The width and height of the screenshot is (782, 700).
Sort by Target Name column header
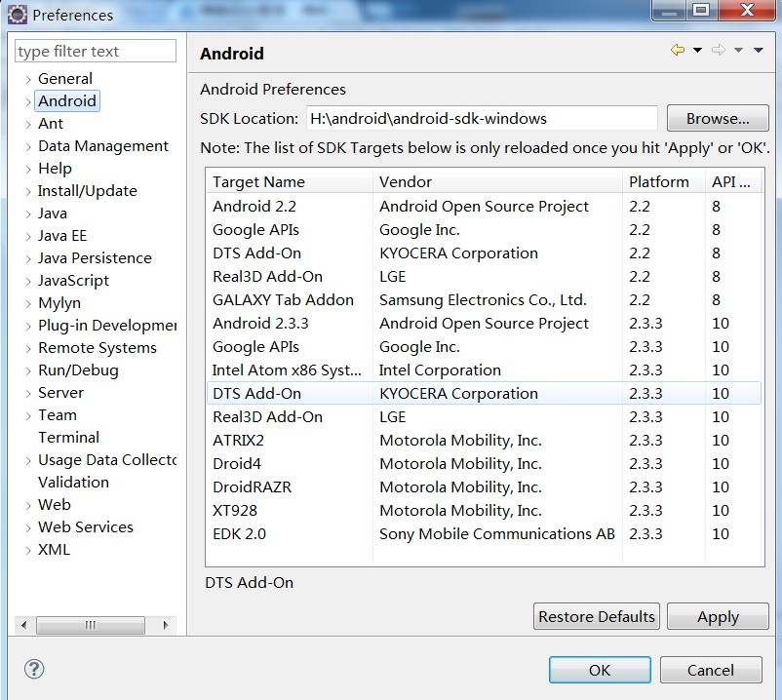tap(290, 182)
